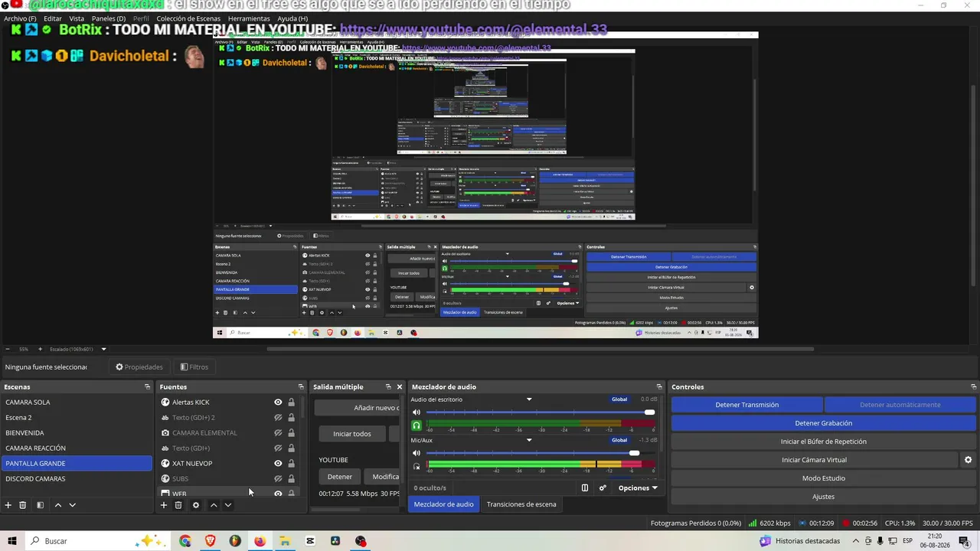Unlock the SUBS source lock
The image size is (980, 551).
tap(291, 479)
